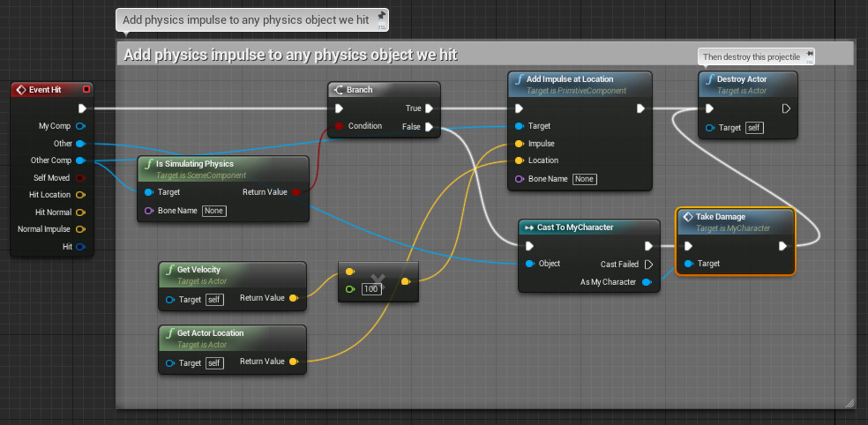Click the Other Comp output pin
Viewport: 868px width, 425px height.
[x=80, y=160]
